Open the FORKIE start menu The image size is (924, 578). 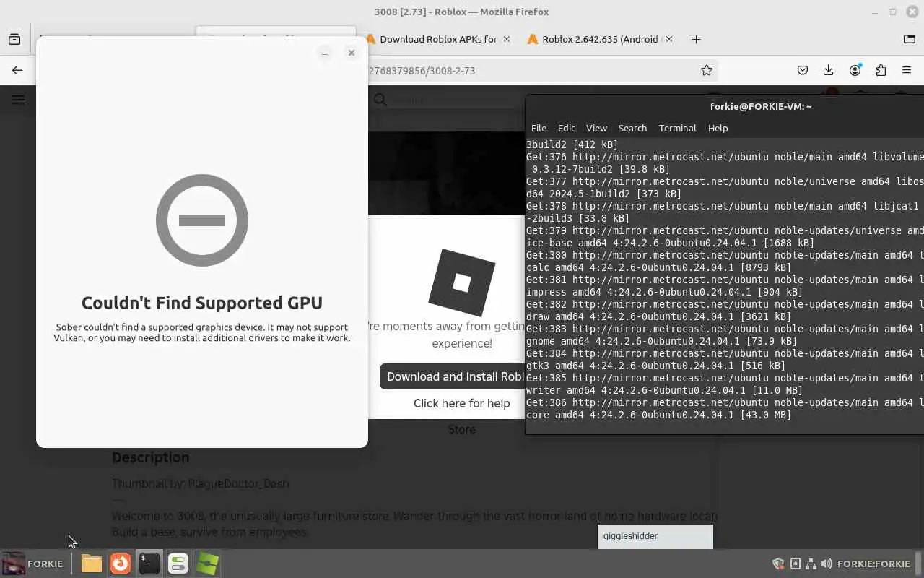pyautogui.click(x=33, y=564)
